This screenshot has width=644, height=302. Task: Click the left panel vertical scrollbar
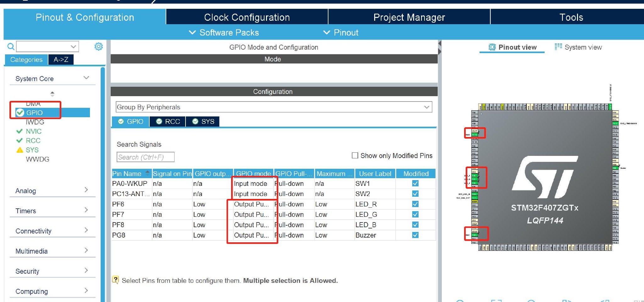tap(103, 182)
